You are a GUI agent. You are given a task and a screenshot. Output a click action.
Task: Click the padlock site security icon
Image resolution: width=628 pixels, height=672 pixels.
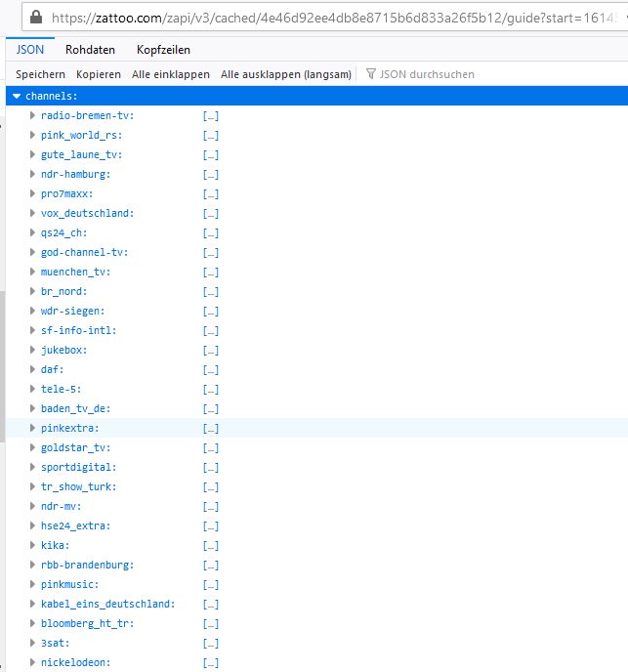tap(36, 18)
